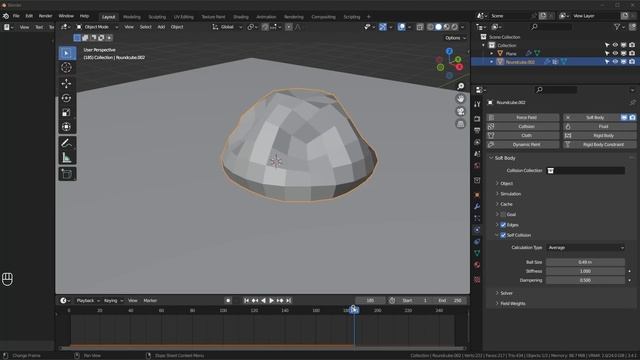640x360 pixels.
Task: Toggle Collection visibility eye icon
Action: point(615,45)
